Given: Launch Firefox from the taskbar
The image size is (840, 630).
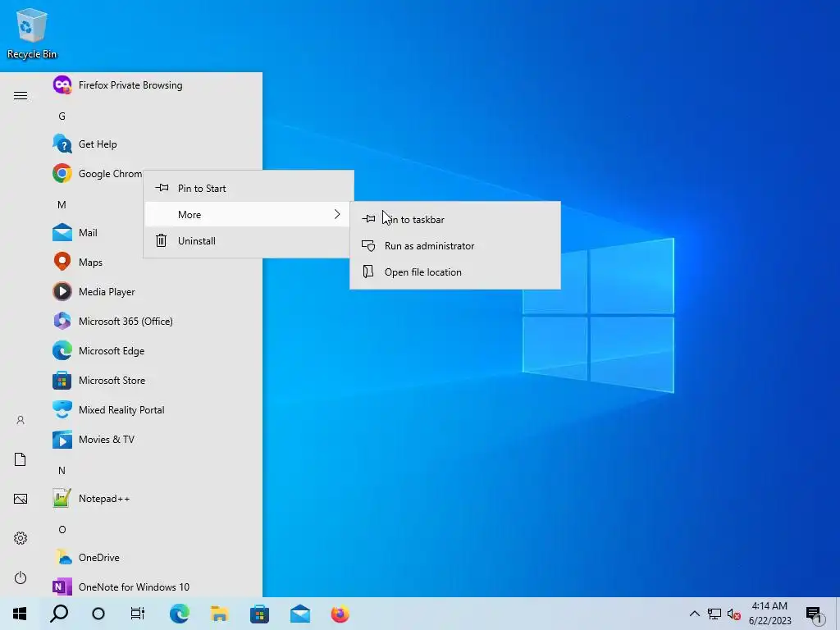Looking at the screenshot, I should (x=340, y=614).
